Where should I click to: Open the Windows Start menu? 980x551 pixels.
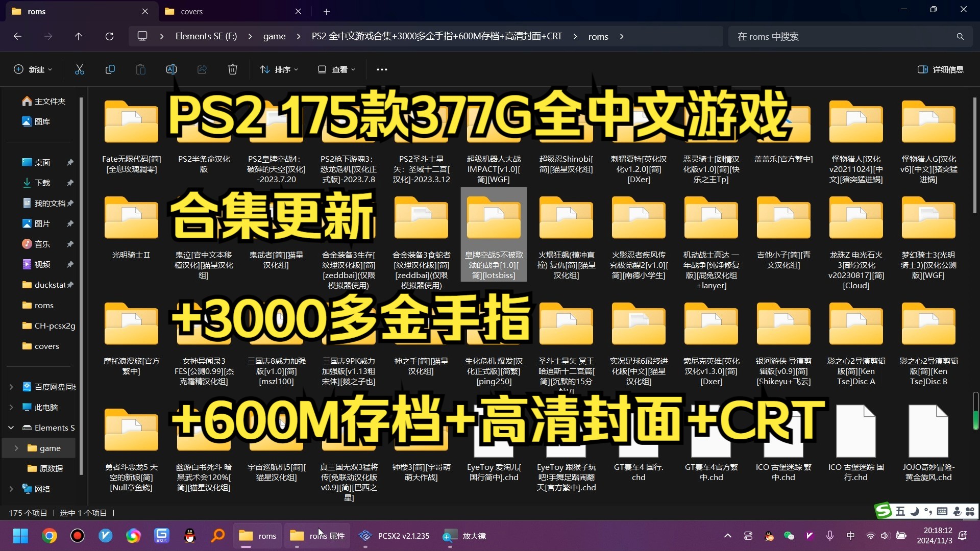tap(20, 536)
